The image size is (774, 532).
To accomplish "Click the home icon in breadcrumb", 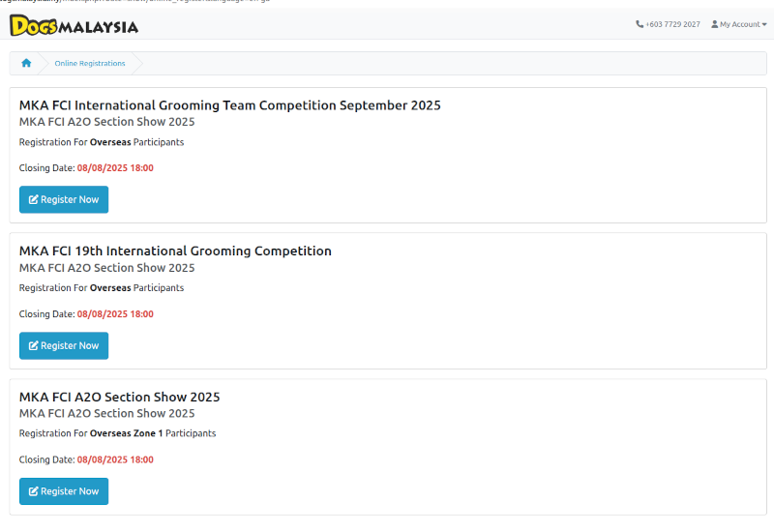I will [26, 63].
